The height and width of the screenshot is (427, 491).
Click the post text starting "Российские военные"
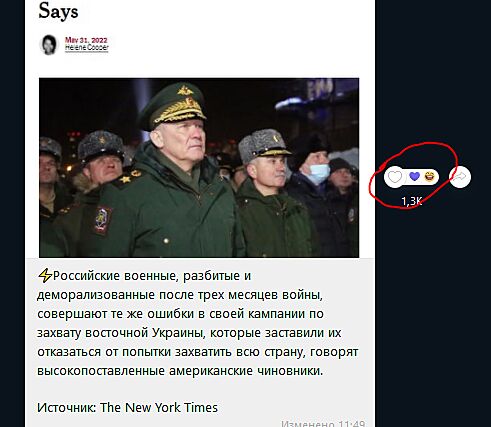[197, 323]
